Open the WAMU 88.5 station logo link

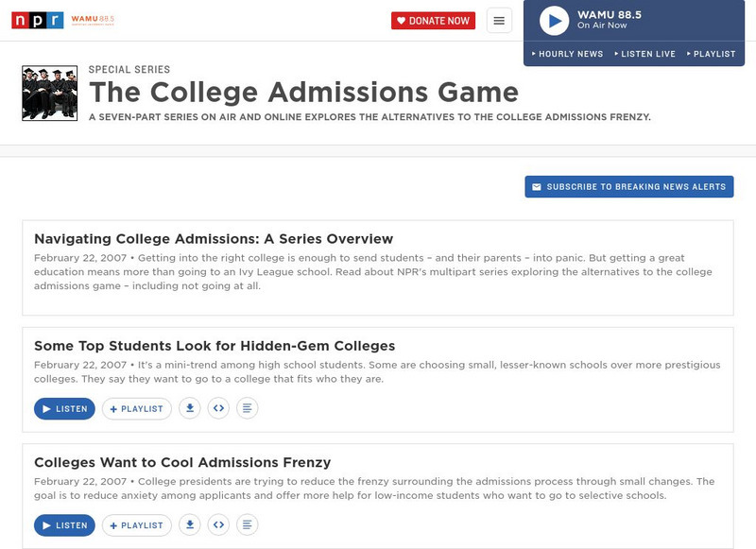point(95,20)
